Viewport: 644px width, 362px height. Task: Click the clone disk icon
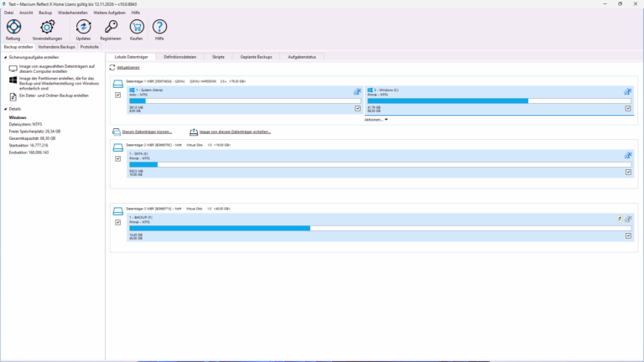tap(117, 132)
